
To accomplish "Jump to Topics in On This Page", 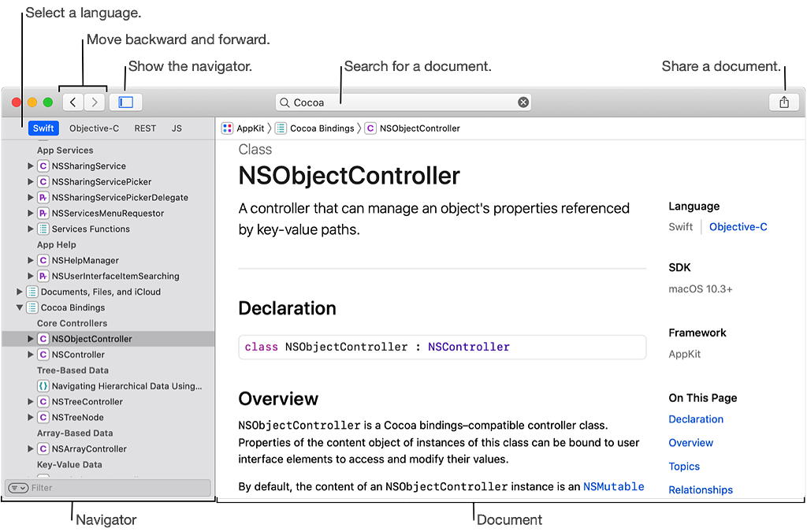I will click(684, 467).
